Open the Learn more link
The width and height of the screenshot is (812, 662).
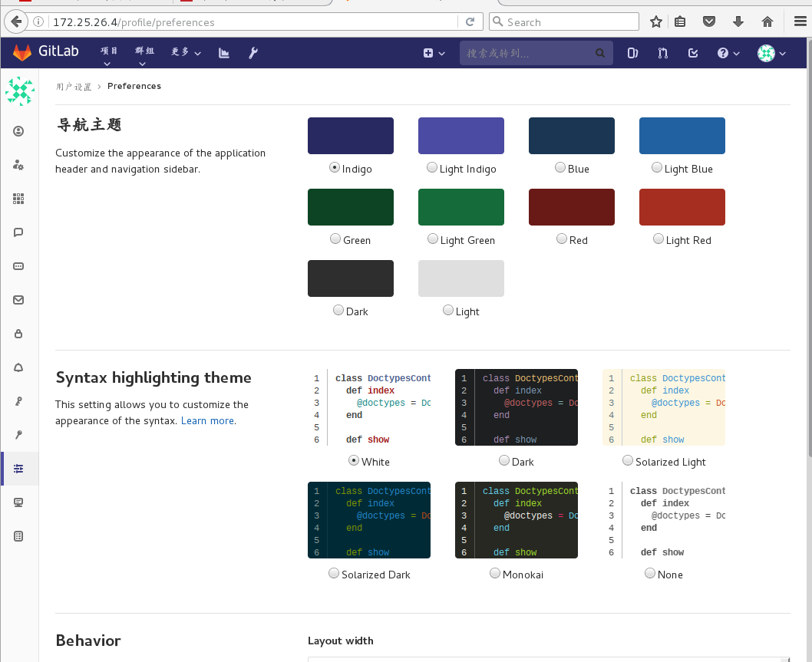[x=207, y=421]
